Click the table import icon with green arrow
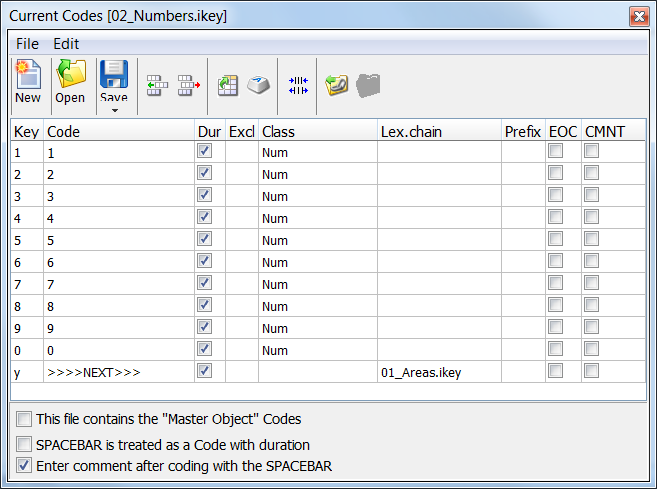The width and height of the screenshot is (657, 489). click(x=228, y=86)
